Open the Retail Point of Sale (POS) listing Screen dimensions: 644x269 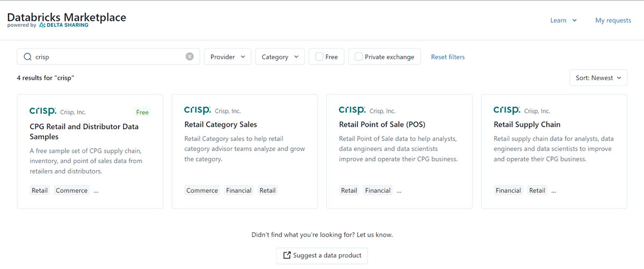click(382, 125)
